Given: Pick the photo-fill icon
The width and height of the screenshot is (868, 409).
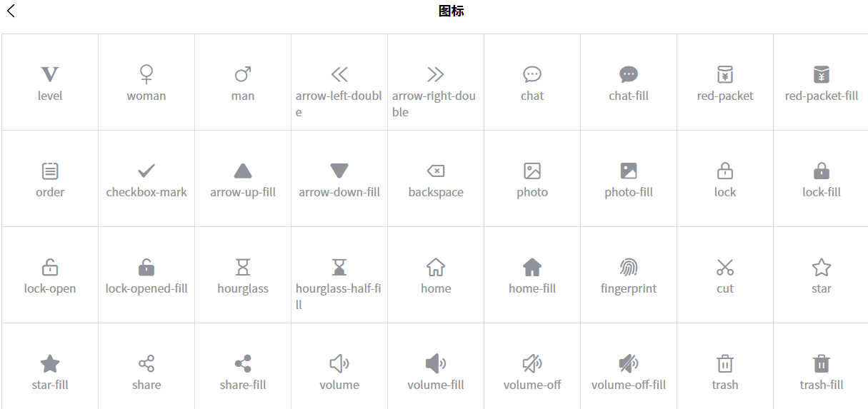Looking at the screenshot, I should click(629, 171).
